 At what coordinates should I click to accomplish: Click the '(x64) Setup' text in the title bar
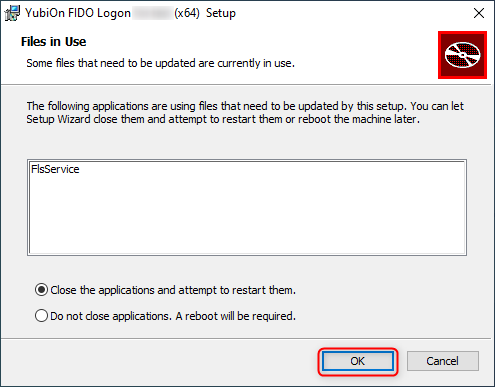click(205, 13)
